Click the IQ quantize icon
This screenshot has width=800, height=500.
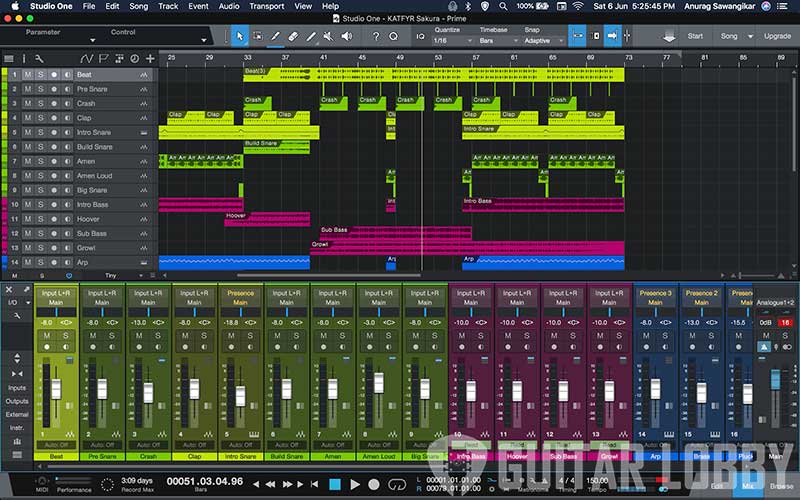pyautogui.click(x=420, y=36)
